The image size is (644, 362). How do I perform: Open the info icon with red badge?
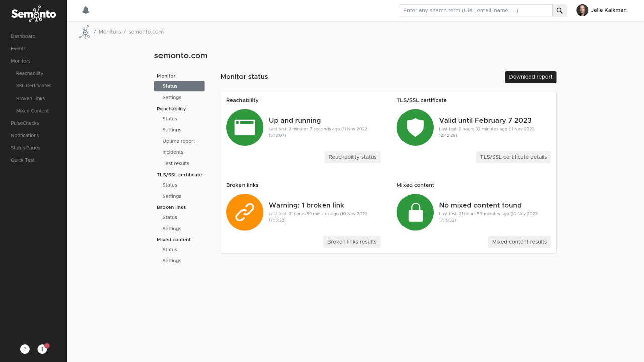click(x=42, y=349)
